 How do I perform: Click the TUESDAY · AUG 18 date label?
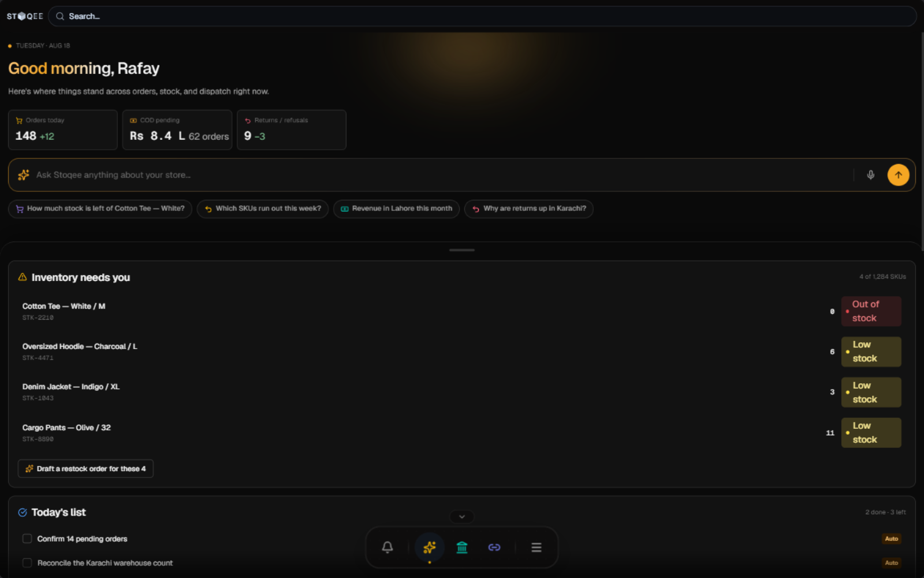(43, 46)
